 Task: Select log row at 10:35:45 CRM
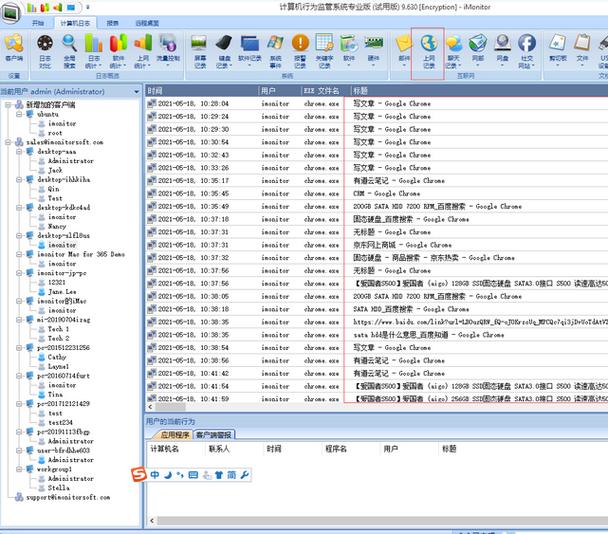376,193
